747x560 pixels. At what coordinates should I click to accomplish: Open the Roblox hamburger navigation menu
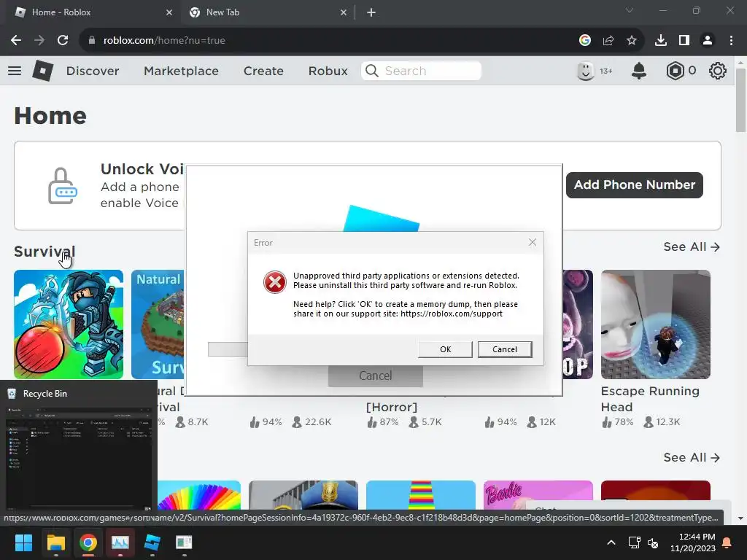15,71
